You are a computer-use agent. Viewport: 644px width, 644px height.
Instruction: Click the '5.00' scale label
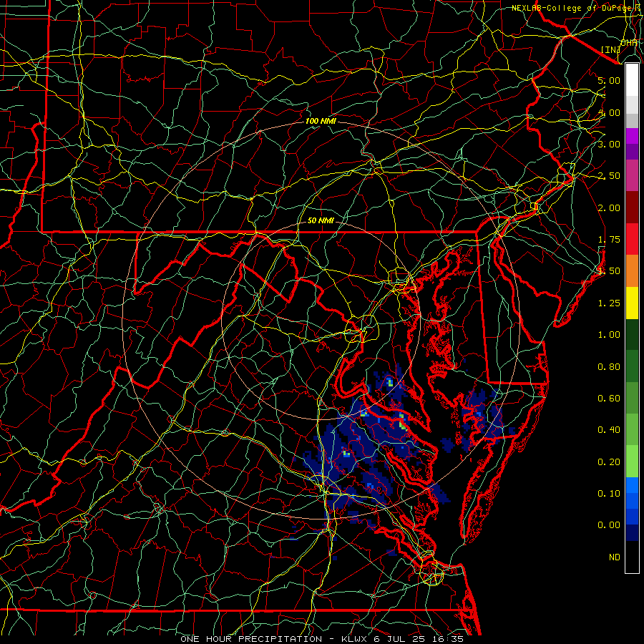[x=609, y=80]
